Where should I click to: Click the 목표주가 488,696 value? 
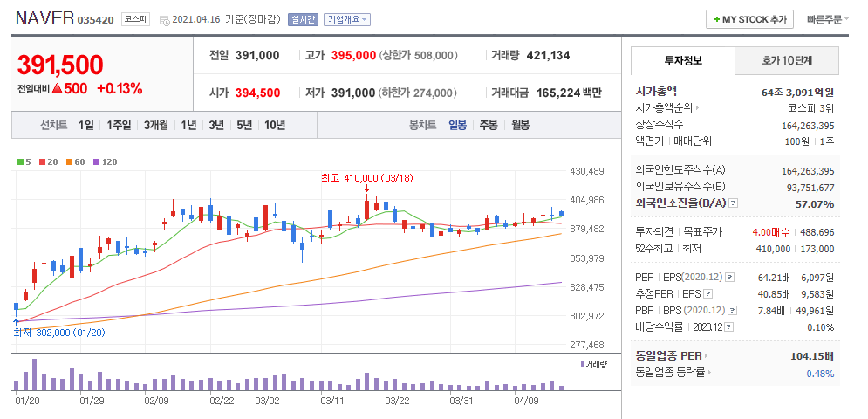[x=816, y=232]
